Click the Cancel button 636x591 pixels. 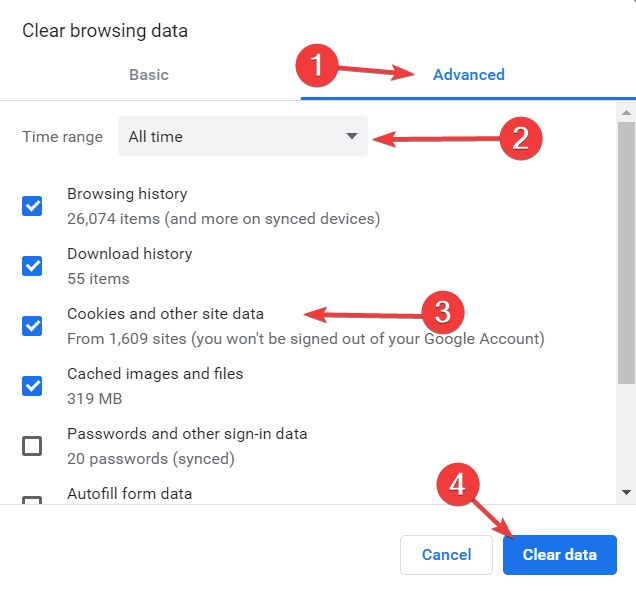pyautogui.click(x=446, y=555)
